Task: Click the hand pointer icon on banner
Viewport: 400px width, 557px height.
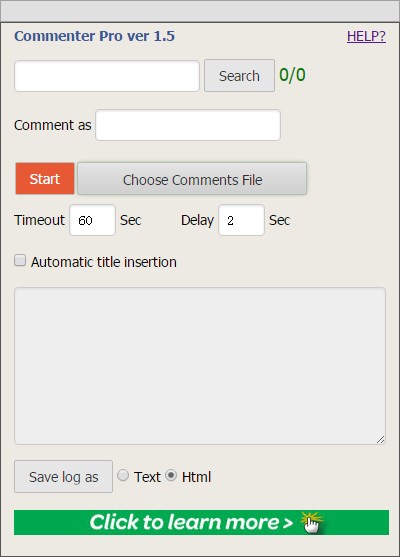Action: (x=312, y=523)
